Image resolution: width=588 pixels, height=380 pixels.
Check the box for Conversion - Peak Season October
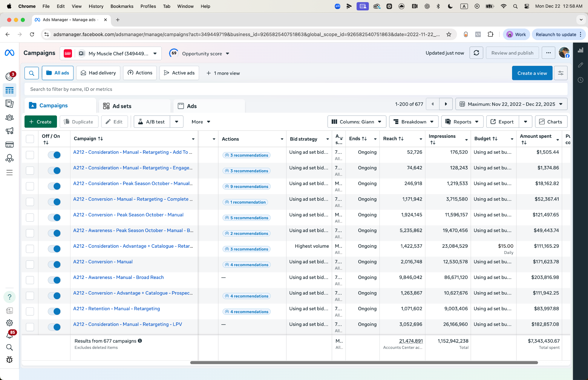(30, 217)
